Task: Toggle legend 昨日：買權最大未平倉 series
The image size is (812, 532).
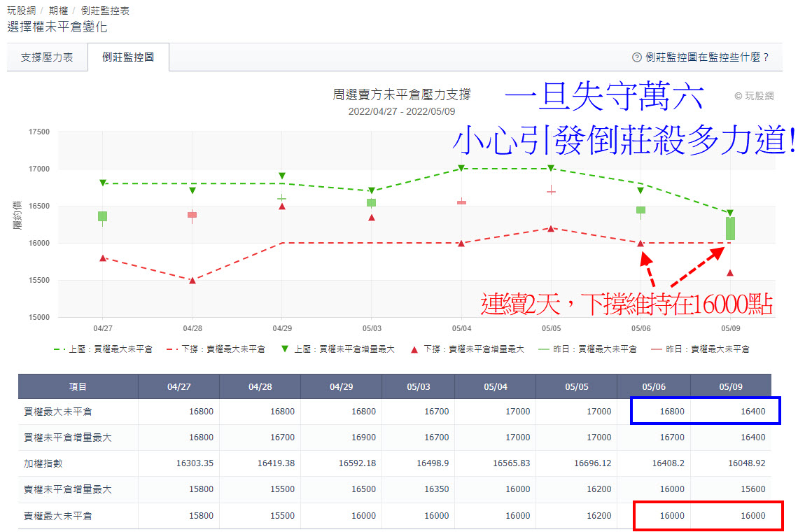Action: (x=587, y=349)
